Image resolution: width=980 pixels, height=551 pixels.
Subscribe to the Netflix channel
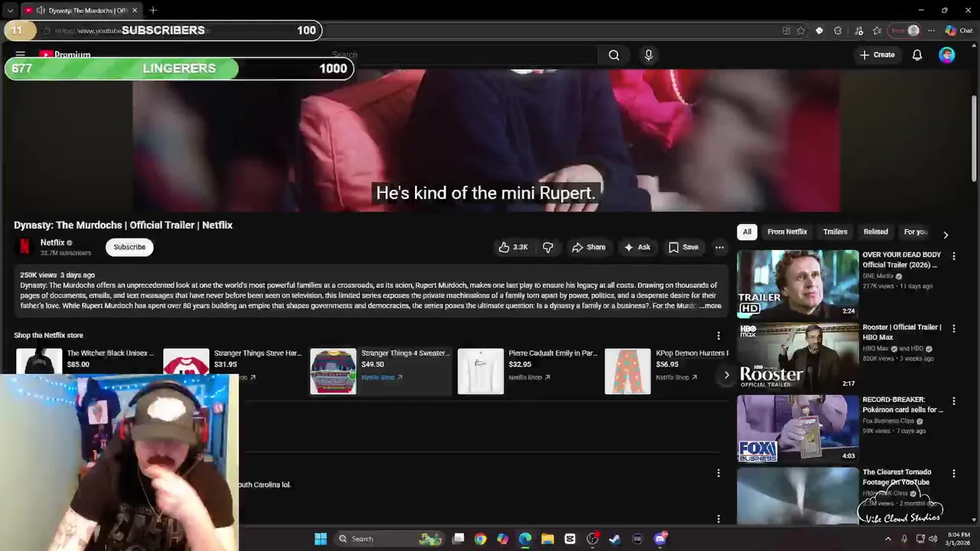[129, 247]
